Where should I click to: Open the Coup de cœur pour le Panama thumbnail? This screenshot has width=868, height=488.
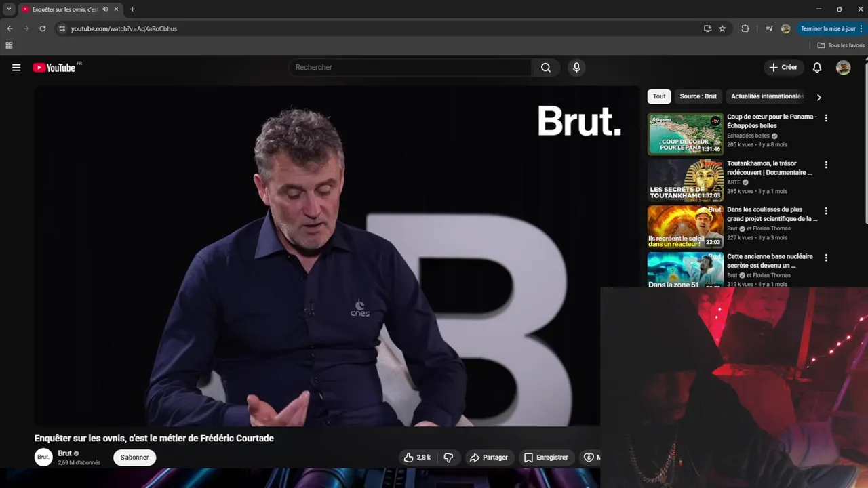[x=686, y=134]
